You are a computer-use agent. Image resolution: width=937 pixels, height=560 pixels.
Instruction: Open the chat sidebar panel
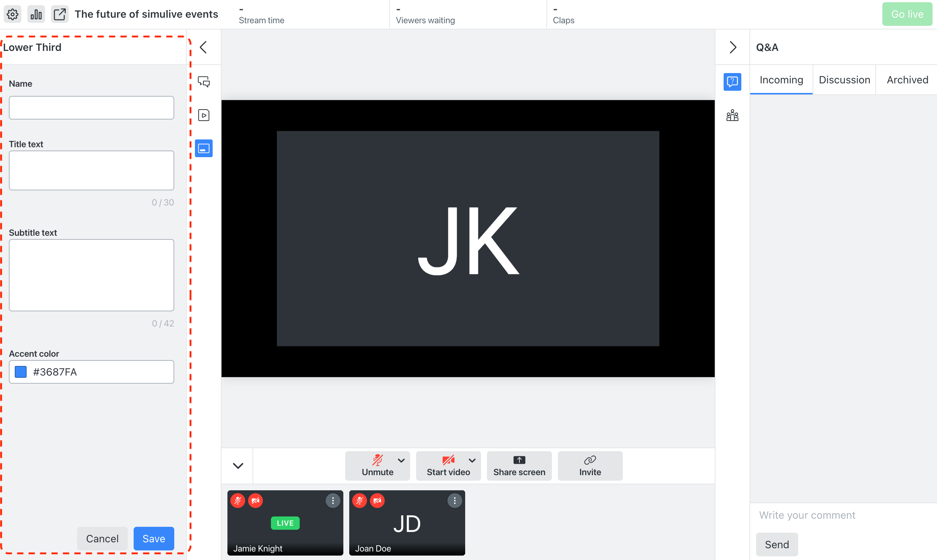[x=203, y=82]
